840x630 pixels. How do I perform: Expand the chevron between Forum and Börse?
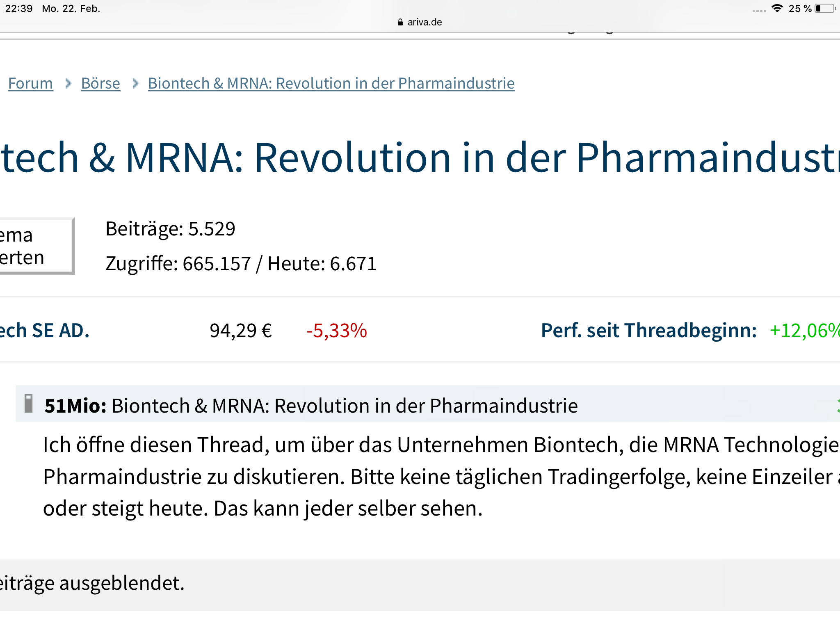pyautogui.click(x=68, y=83)
